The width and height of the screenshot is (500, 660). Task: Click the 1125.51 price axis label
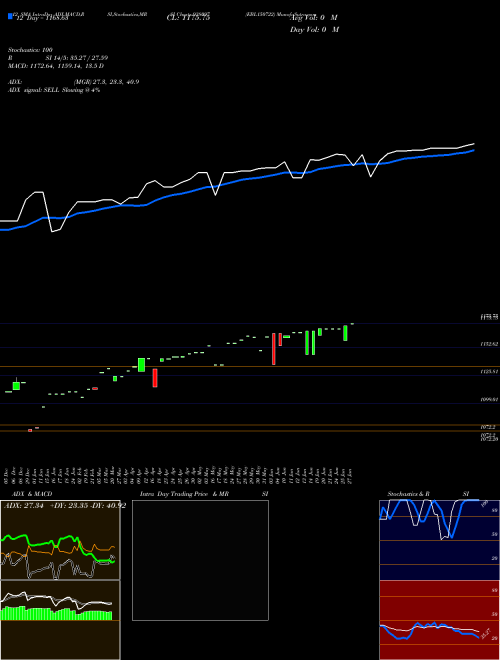(489, 372)
